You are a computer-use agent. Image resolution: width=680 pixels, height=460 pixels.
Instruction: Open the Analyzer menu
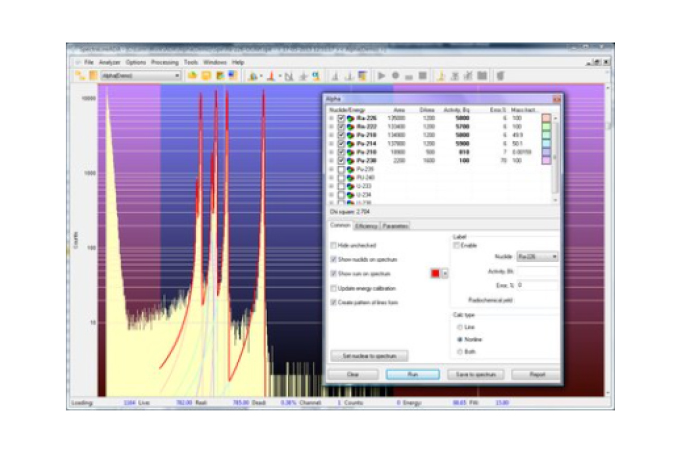coord(107,62)
